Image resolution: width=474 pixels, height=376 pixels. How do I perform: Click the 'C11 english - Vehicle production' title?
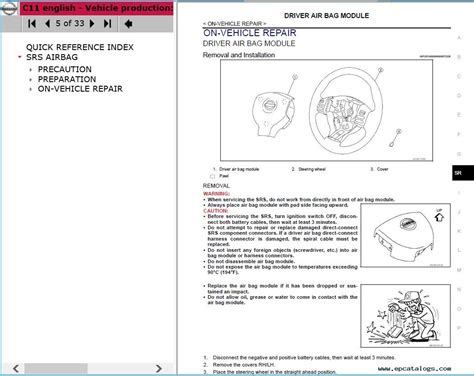click(97, 8)
